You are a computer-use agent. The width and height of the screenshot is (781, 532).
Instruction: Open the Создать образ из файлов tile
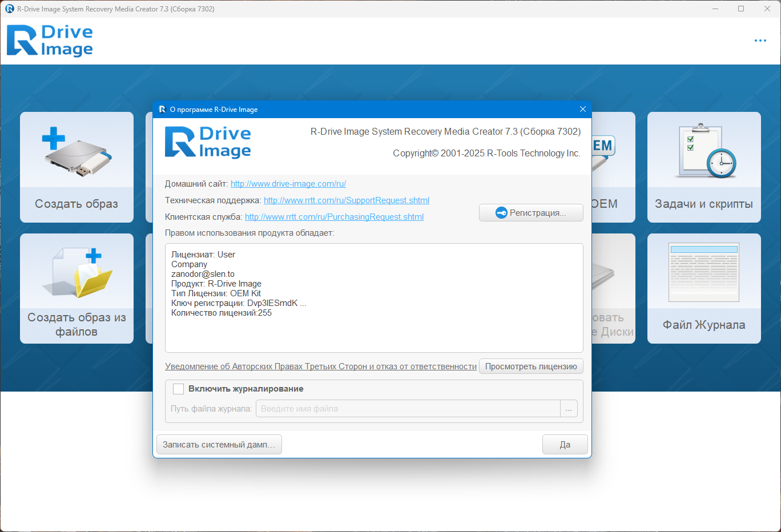77,288
